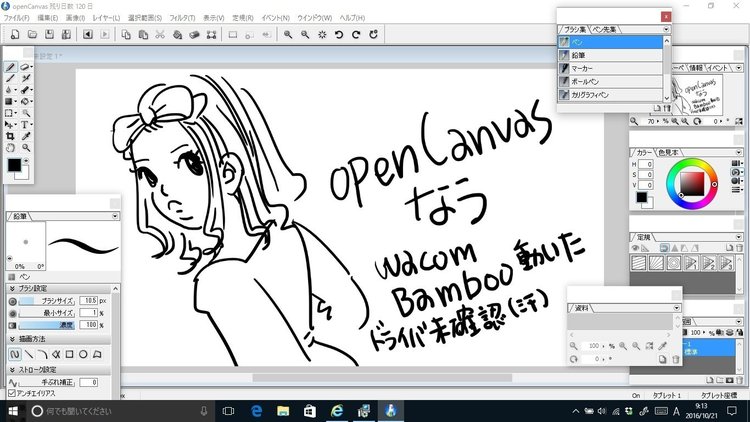Choose the ellipse drawing method icon

pos(83,355)
